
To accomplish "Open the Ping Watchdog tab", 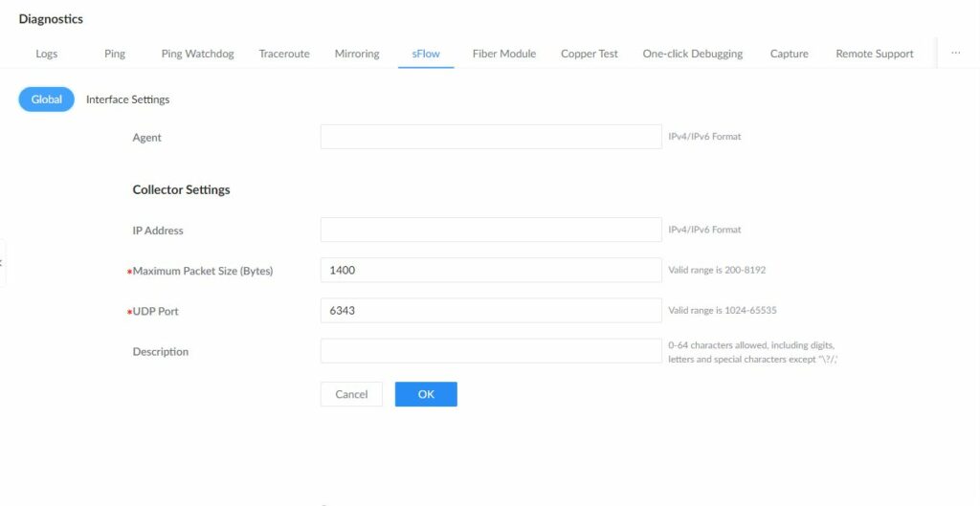I will (x=197, y=54).
